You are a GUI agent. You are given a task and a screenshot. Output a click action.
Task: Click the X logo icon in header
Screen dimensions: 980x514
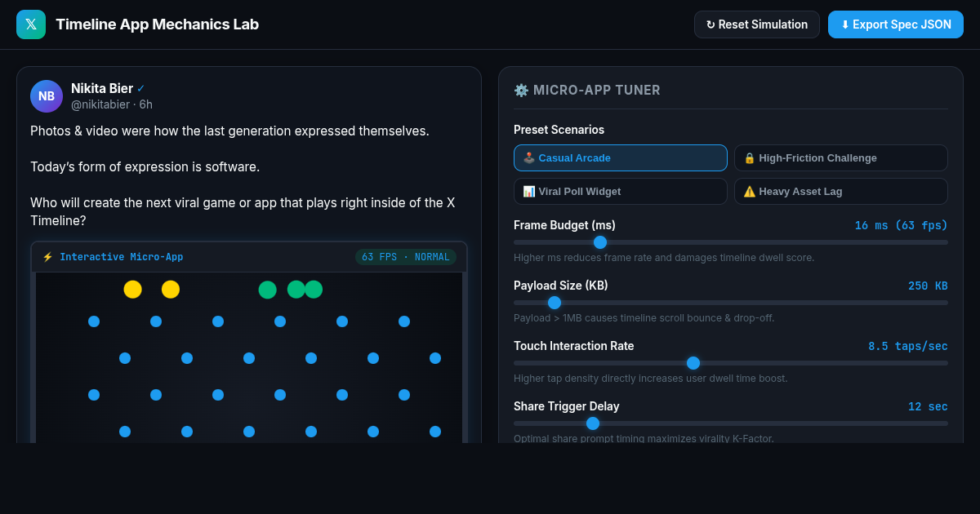[31, 24]
